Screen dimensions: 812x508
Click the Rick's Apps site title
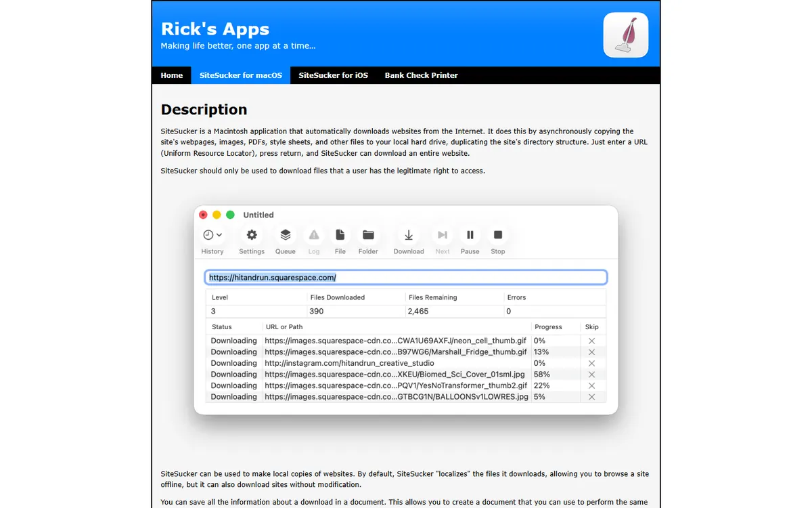[x=215, y=29]
